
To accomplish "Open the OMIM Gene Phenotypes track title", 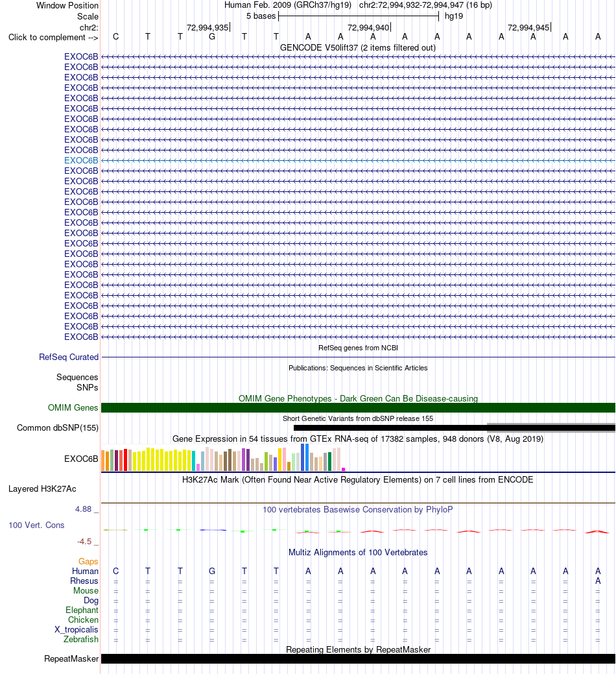I will tap(358, 399).
